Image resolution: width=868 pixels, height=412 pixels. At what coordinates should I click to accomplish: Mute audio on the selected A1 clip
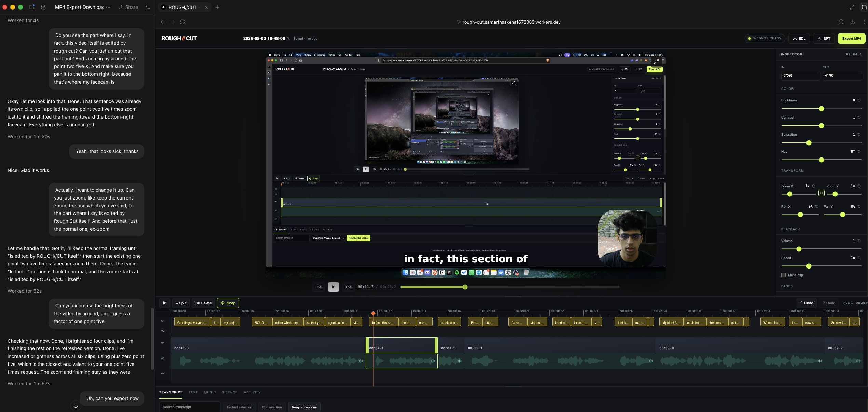[x=433, y=361]
